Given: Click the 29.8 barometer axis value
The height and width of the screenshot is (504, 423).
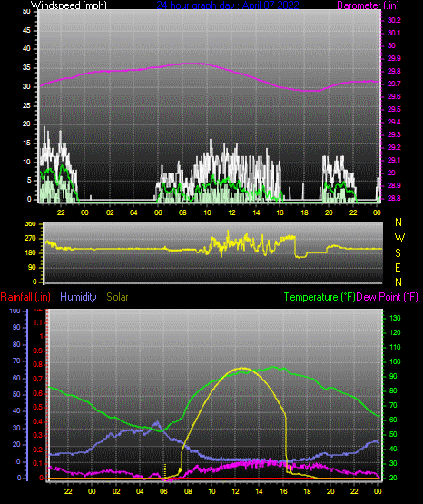Looking at the screenshot, I should (394, 72).
